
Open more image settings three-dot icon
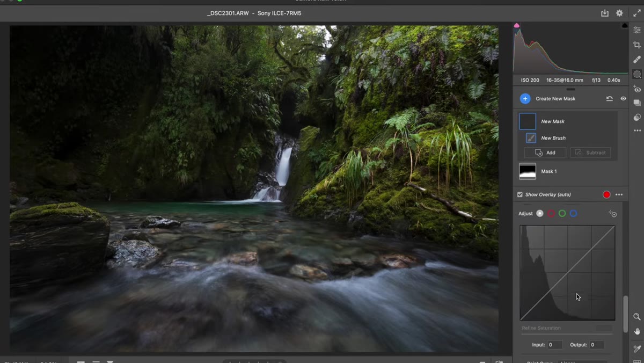pyautogui.click(x=637, y=130)
